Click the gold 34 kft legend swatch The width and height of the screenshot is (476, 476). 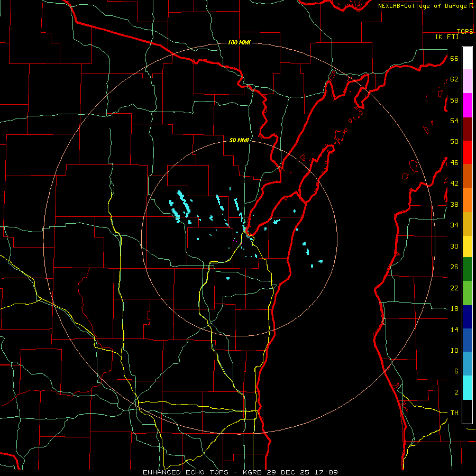point(467,224)
